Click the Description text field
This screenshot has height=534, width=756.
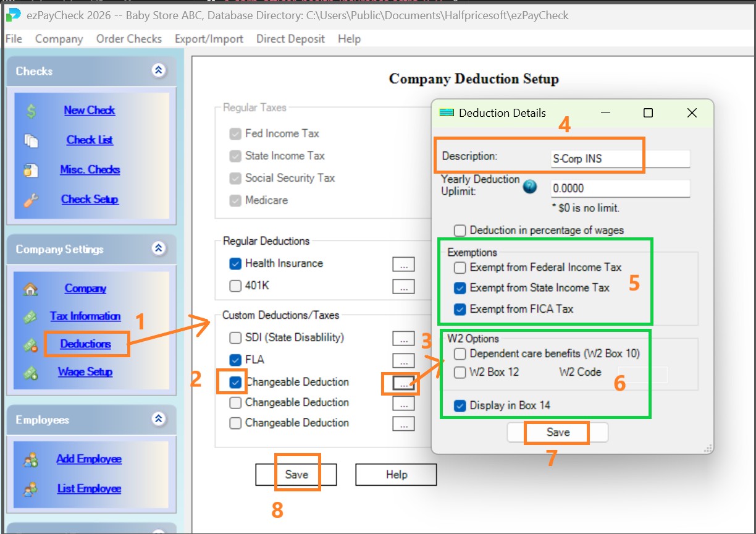click(x=619, y=159)
